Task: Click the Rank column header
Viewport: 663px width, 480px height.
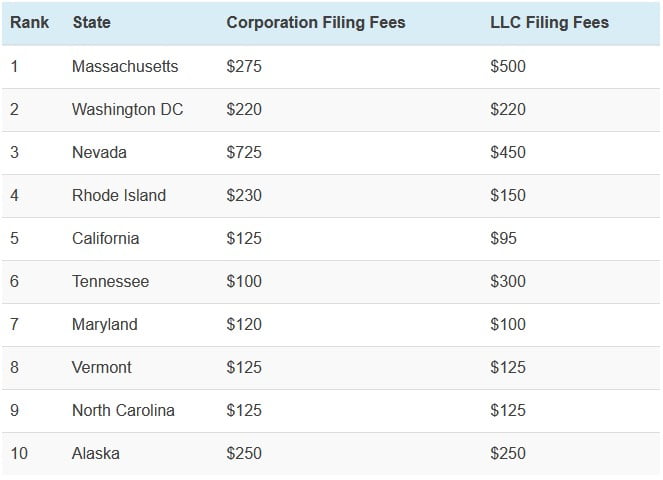Action: (30, 22)
